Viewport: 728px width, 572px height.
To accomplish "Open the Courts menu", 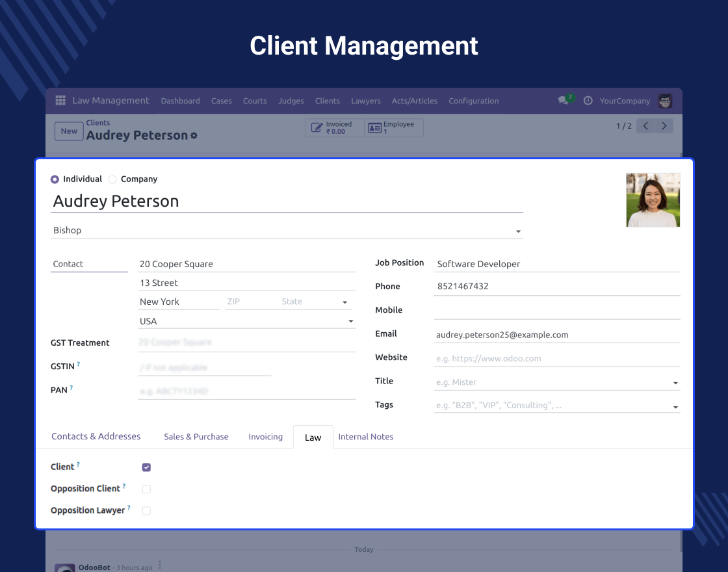I will pyautogui.click(x=255, y=101).
